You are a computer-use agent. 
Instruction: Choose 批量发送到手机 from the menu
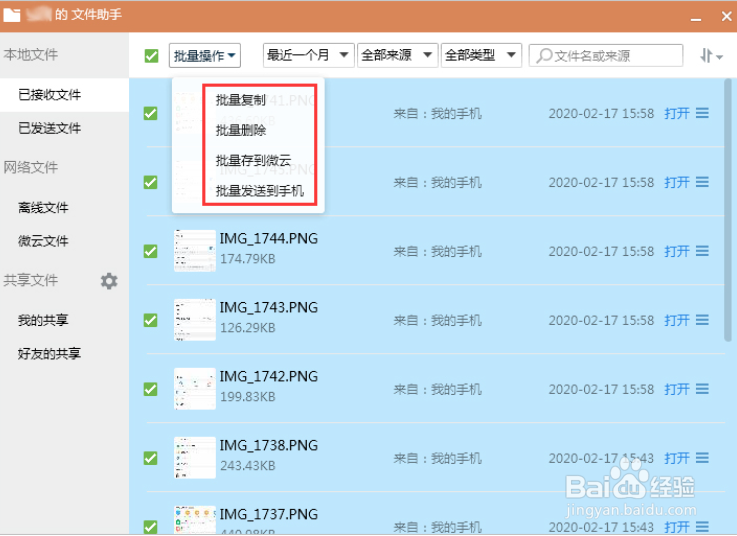click(x=259, y=191)
